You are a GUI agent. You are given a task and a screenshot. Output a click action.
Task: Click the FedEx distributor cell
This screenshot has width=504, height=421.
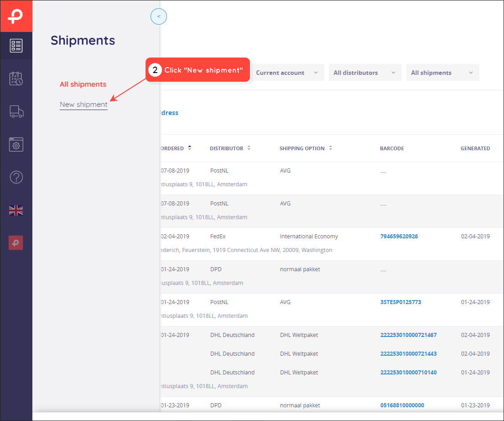(218, 236)
